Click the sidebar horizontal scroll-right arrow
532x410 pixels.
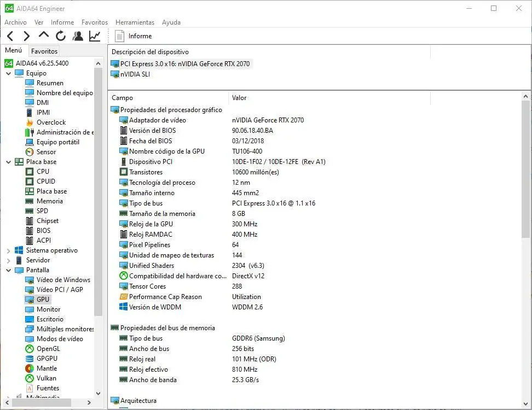(x=89, y=402)
